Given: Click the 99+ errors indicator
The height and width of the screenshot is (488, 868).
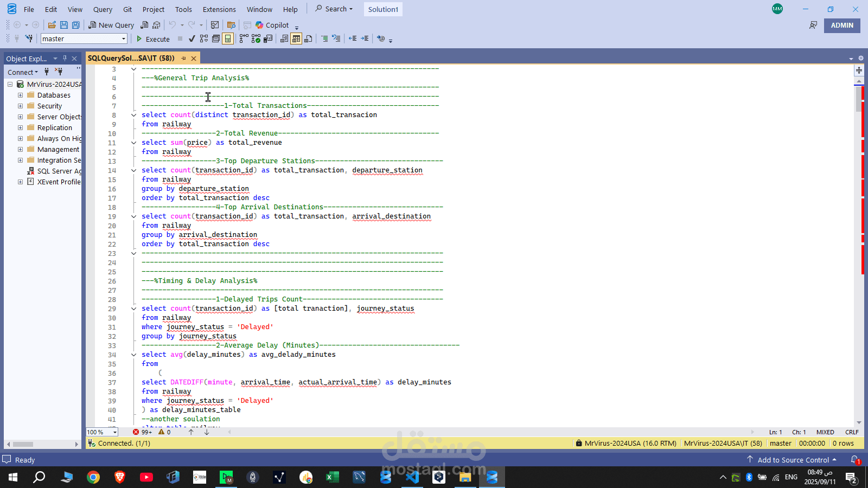Looking at the screenshot, I should coord(142,432).
